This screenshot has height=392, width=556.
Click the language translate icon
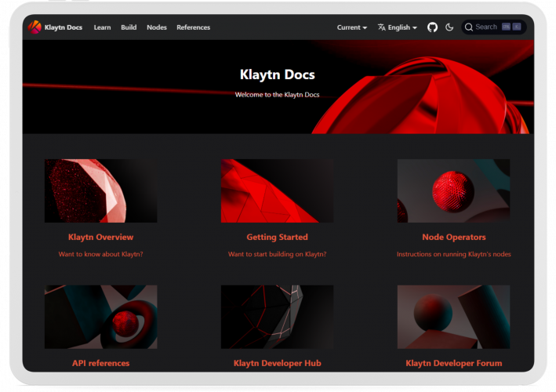[382, 27]
